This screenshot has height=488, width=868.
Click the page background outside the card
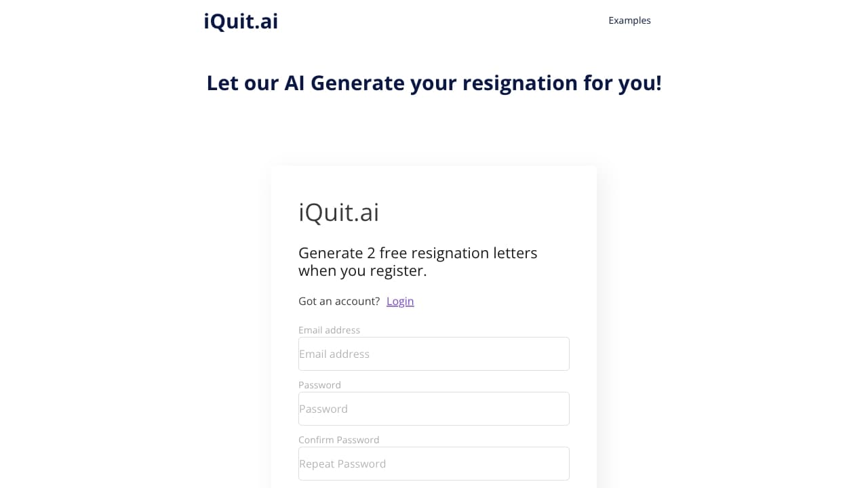coord(102,271)
